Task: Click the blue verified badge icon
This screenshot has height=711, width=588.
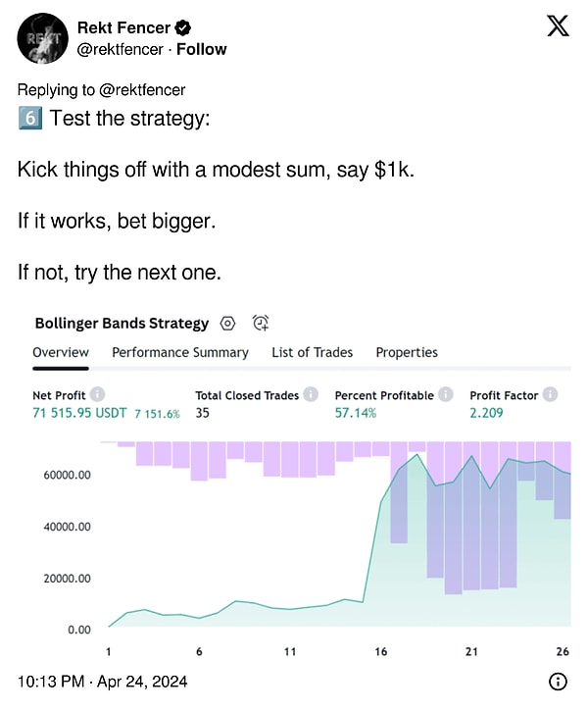Action: pos(182,28)
